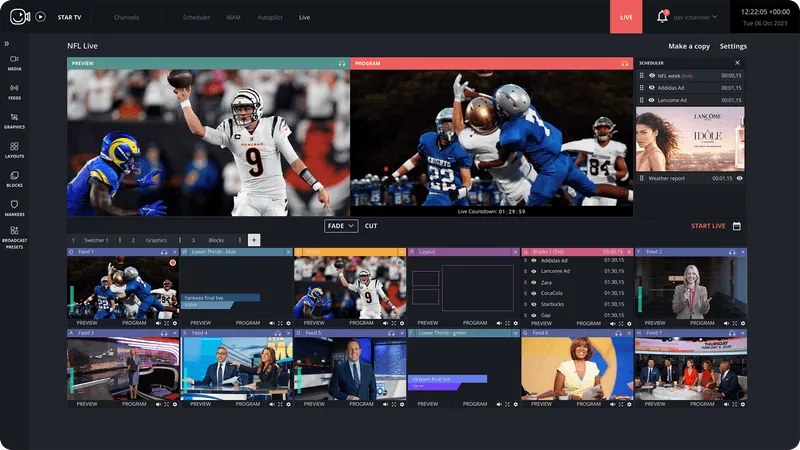Toggle eye on CocaCola block row

coord(534,293)
